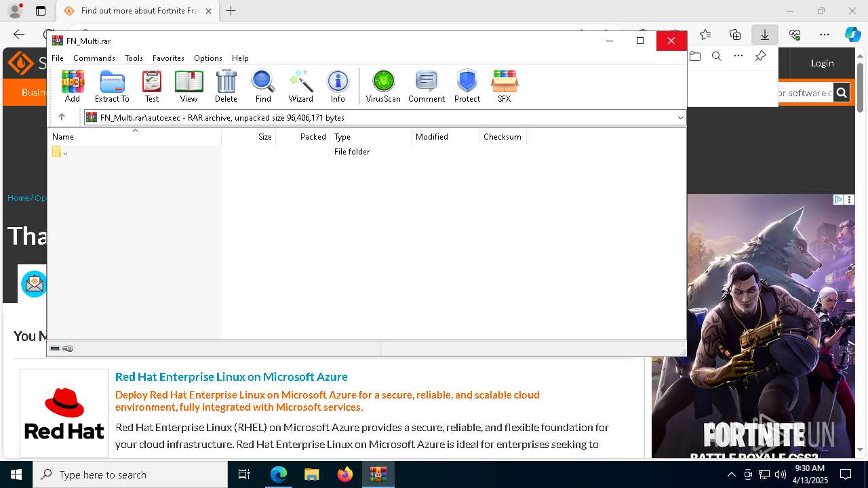Click the Fortnite advertisement image
Image resolution: width=868 pixels, height=488 pixels.
[753, 326]
